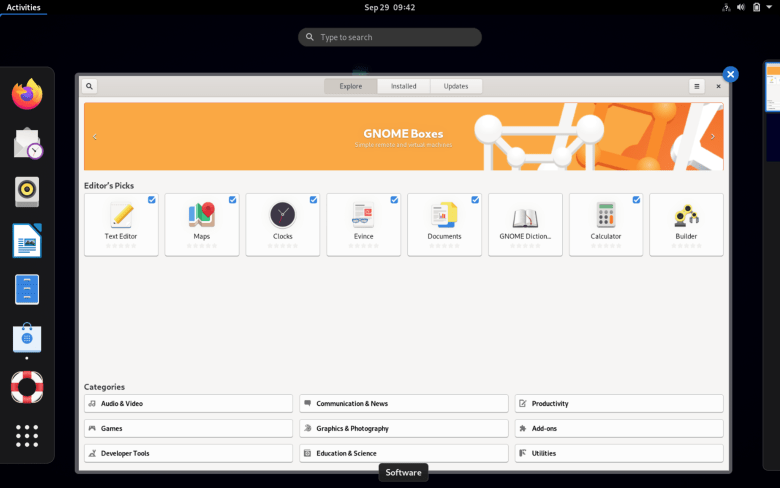Viewport: 780px width, 488px height.
Task: Launch Evolution mail from the dock
Action: pyautogui.click(x=28, y=143)
